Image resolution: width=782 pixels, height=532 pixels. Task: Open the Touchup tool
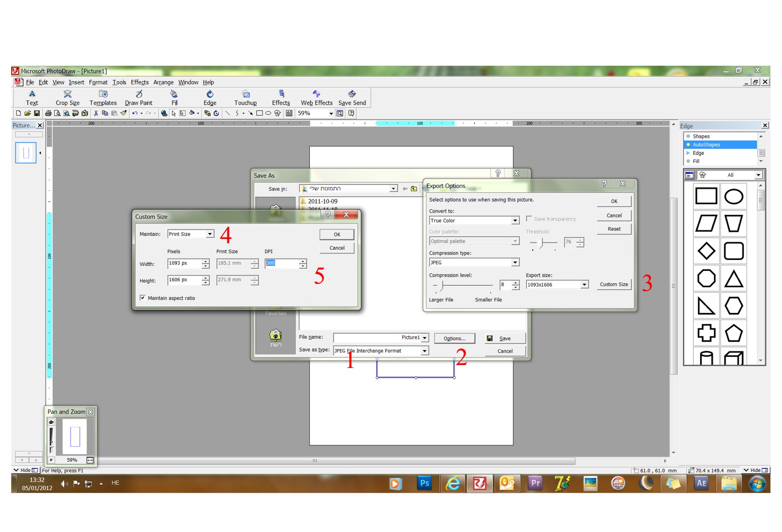coord(245,98)
